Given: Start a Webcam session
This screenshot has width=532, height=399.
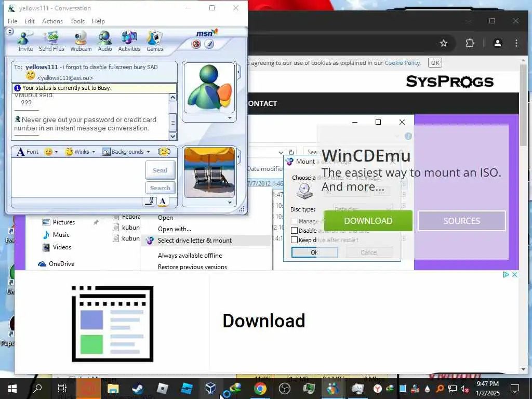Looking at the screenshot, I should tap(81, 42).
